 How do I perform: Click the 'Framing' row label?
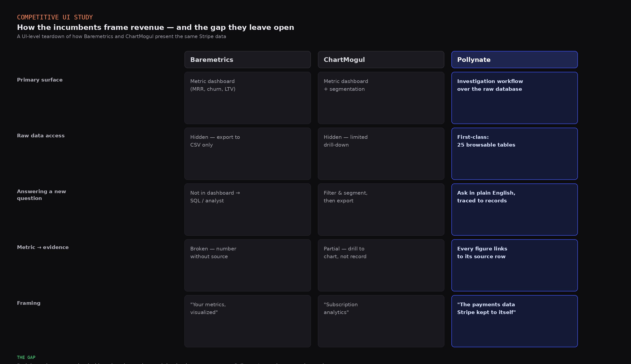pyautogui.click(x=29, y=303)
